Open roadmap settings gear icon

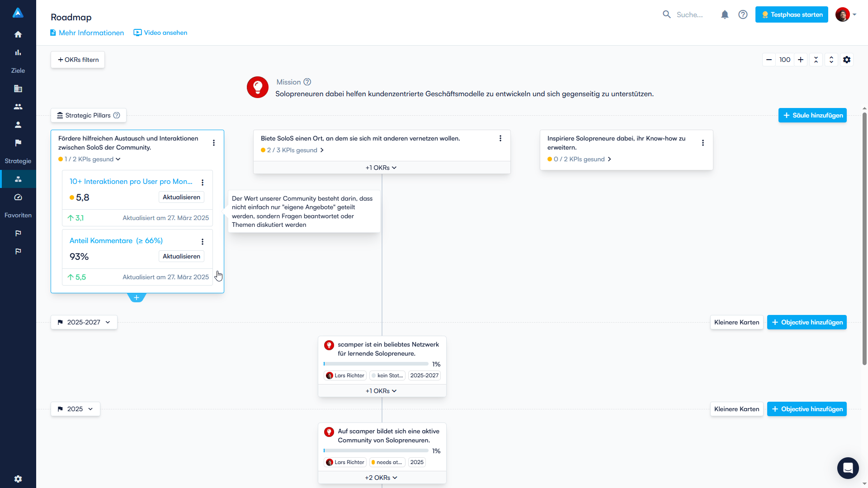tap(847, 60)
